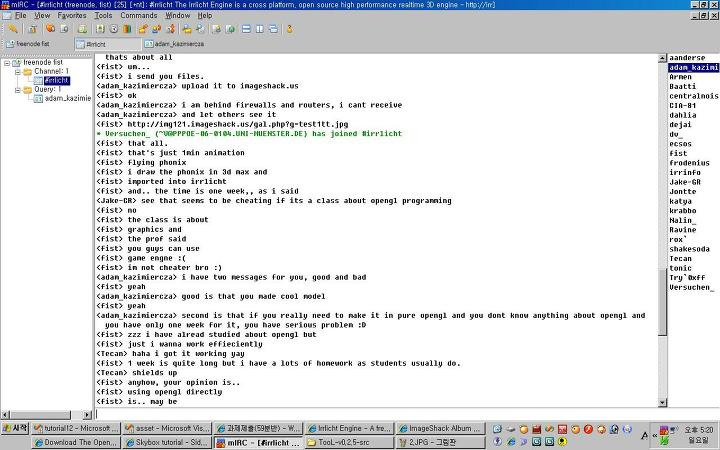The width and height of the screenshot is (720, 450).
Task: Click the About mIRC toolbar icon
Action: (289, 29)
